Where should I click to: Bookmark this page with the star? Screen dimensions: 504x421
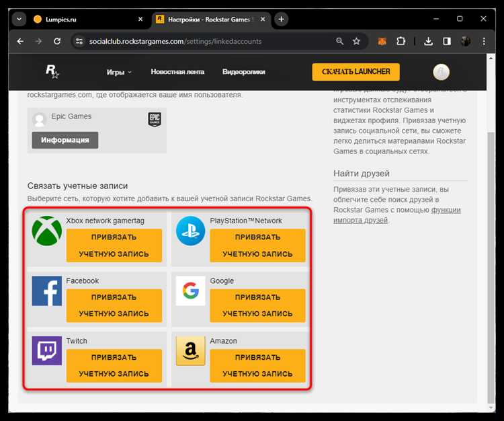(x=356, y=41)
